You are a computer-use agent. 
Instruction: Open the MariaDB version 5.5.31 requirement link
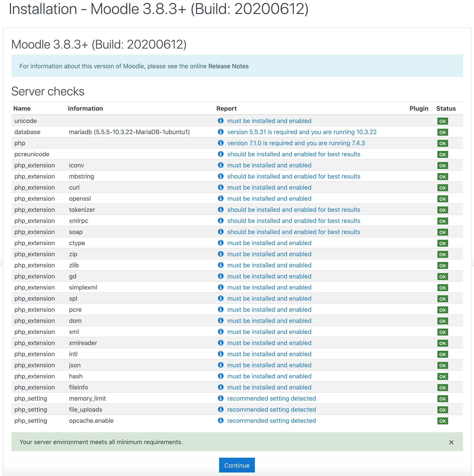click(302, 132)
